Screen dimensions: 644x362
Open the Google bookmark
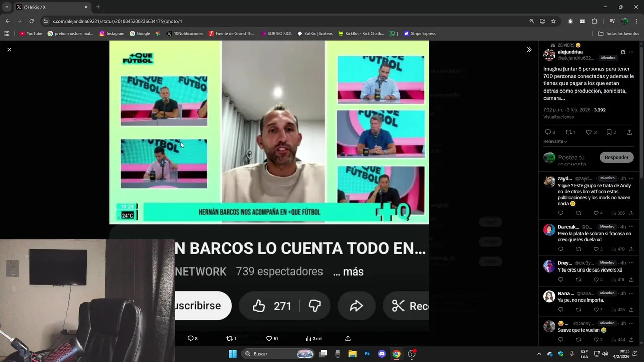click(140, 34)
